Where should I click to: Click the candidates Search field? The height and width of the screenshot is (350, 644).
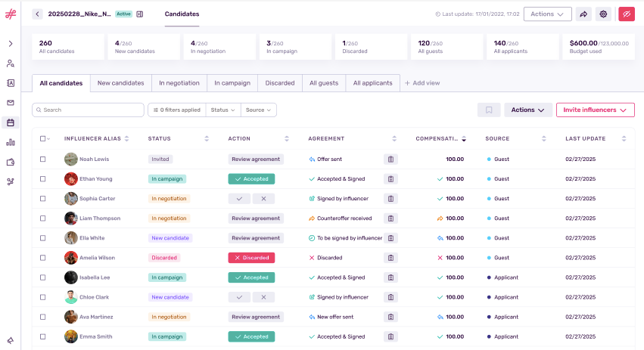pyautogui.click(x=88, y=110)
